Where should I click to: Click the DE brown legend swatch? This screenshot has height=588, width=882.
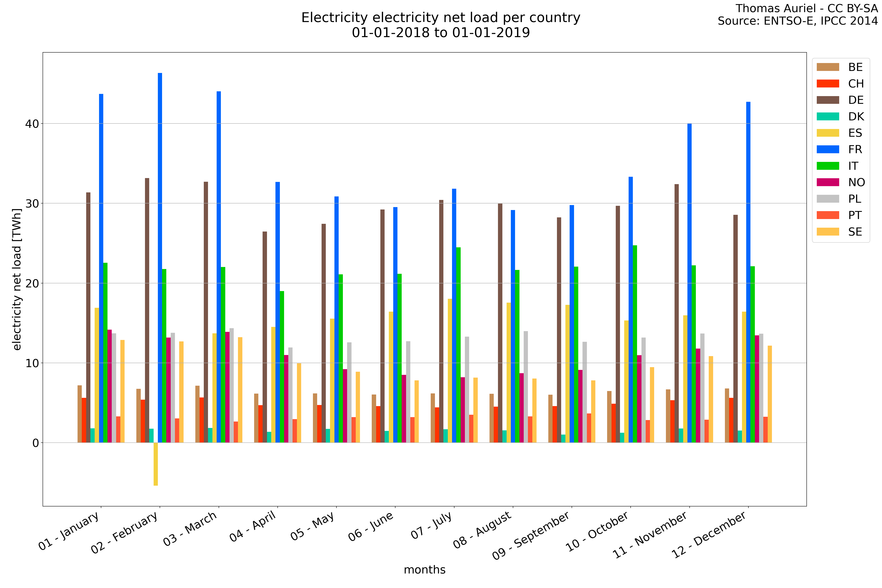(828, 100)
